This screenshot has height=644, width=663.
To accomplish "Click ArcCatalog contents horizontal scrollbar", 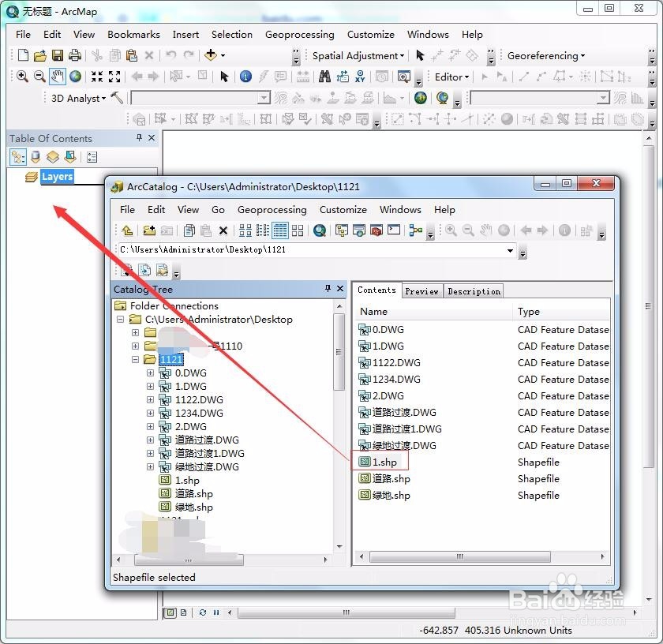I will [459, 557].
